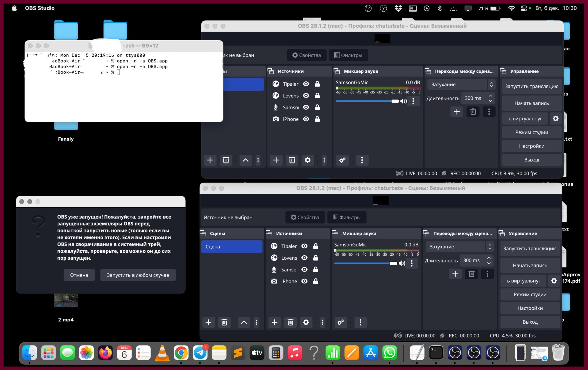The height and width of the screenshot is (370, 588).
Task: Open sources panel menu dots in lower OBS window
Action: coord(322,322)
